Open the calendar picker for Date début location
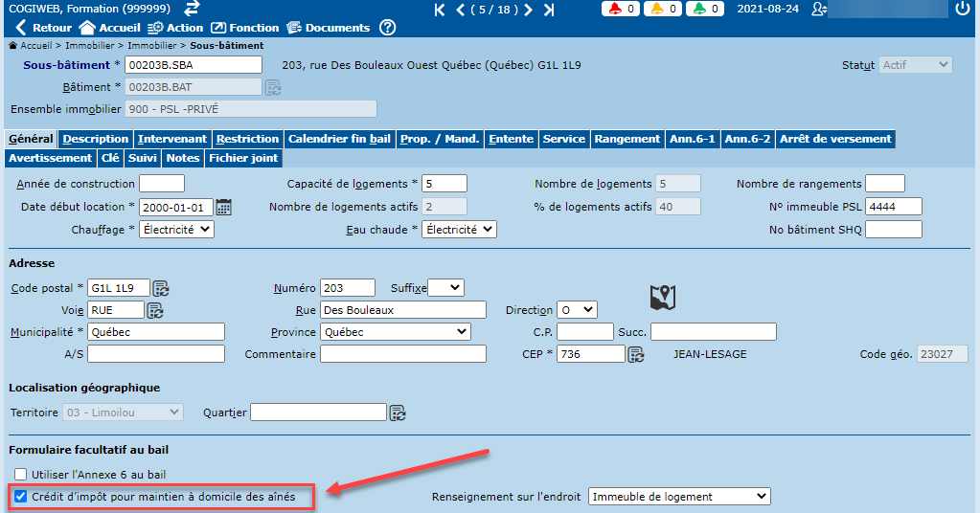980x513 pixels. [224, 207]
